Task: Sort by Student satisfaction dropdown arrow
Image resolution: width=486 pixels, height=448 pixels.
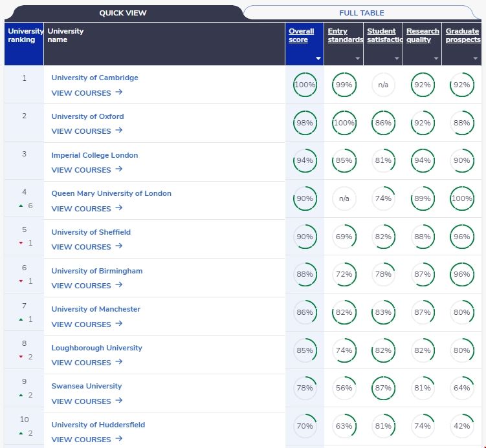Action: [397, 59]
